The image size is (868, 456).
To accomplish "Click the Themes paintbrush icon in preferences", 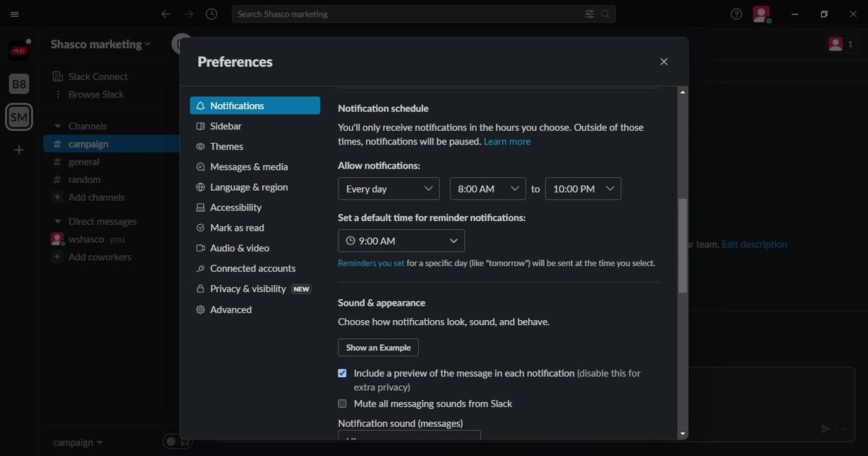I will click(x=200, y=146).
